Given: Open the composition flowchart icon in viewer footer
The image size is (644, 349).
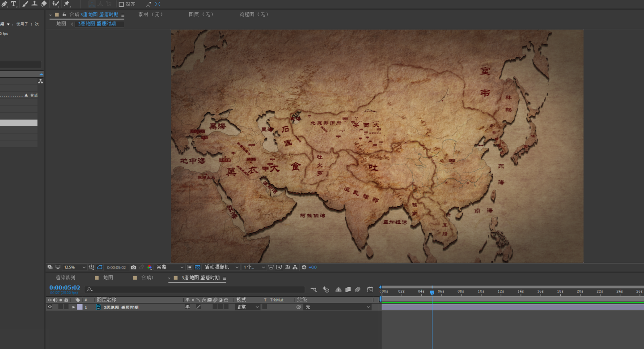Looking at the screenshot, I should (295, 267).
